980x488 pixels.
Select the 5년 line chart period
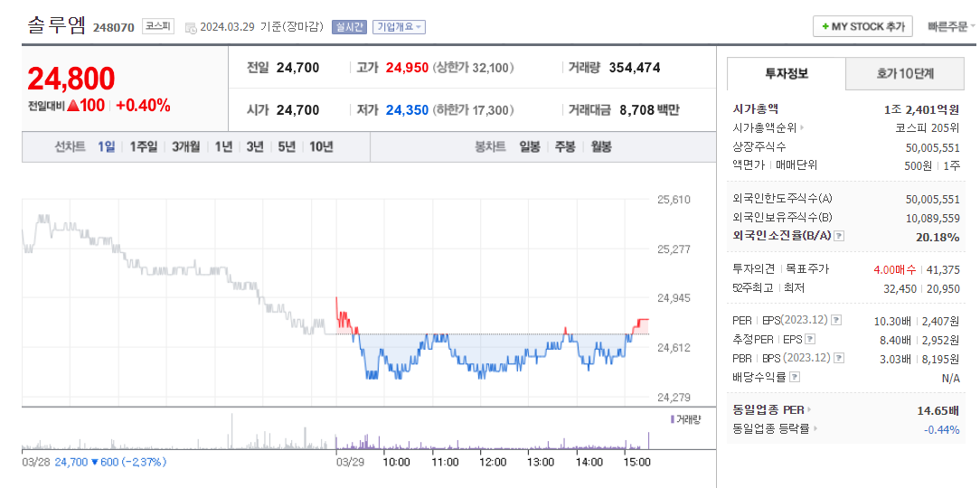287,147
